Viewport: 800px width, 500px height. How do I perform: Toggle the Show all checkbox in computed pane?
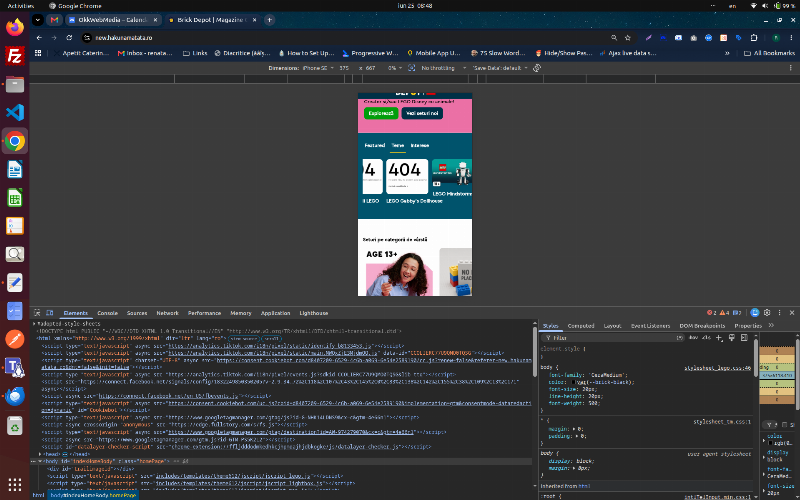click(785, 424)
